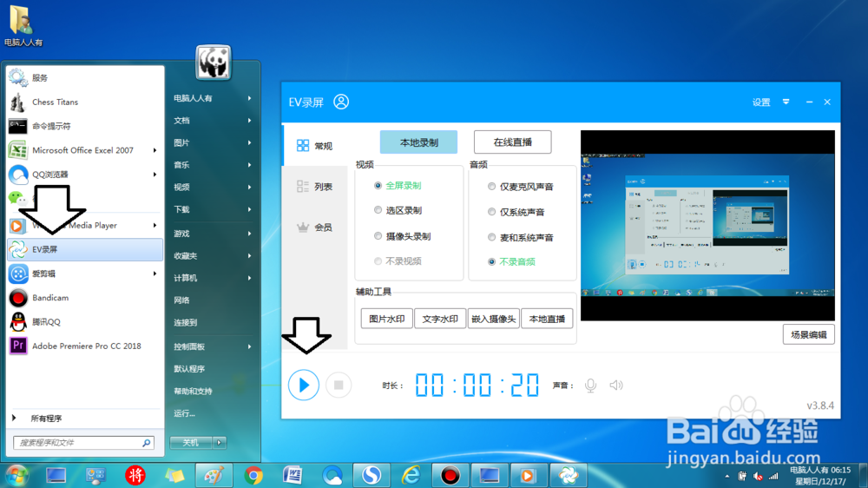Switch to the 列表 sidebar tab
Viewport: 868px width, 488px height.
point(314,187)
